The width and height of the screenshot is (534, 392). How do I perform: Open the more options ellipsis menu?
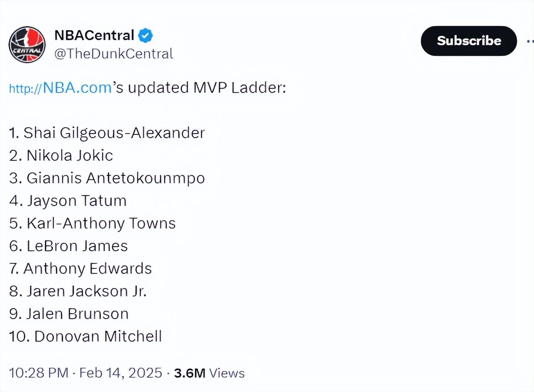529,41
